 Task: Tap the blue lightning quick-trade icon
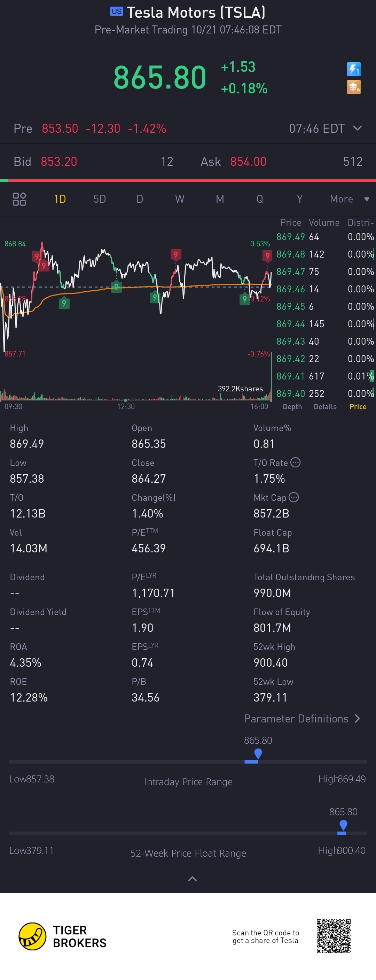click(x=354, y=69)
